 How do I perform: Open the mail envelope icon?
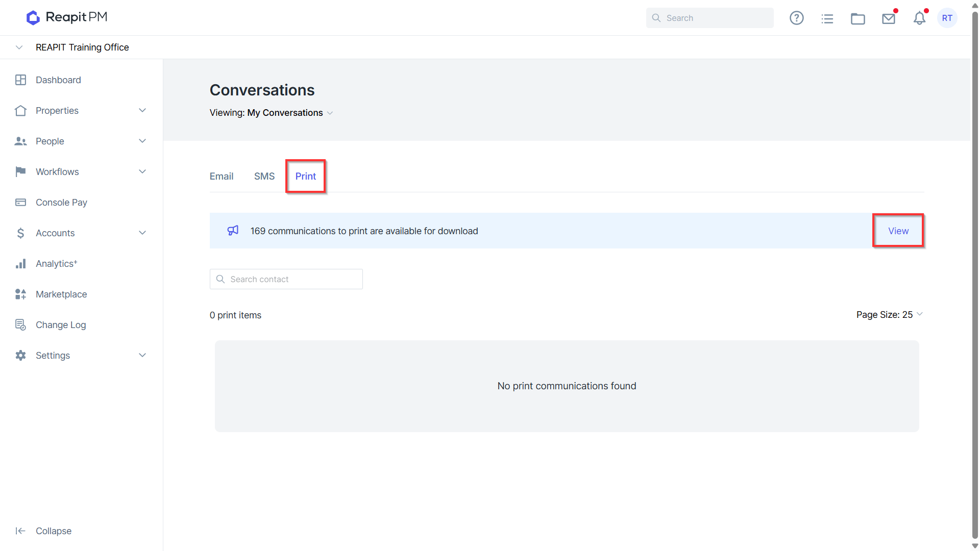(x=889, y=19)
